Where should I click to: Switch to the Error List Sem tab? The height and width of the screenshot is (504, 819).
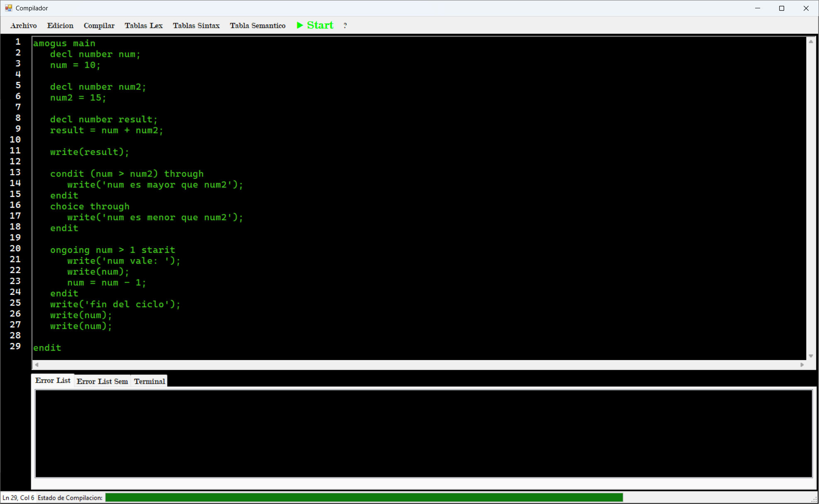102,381
